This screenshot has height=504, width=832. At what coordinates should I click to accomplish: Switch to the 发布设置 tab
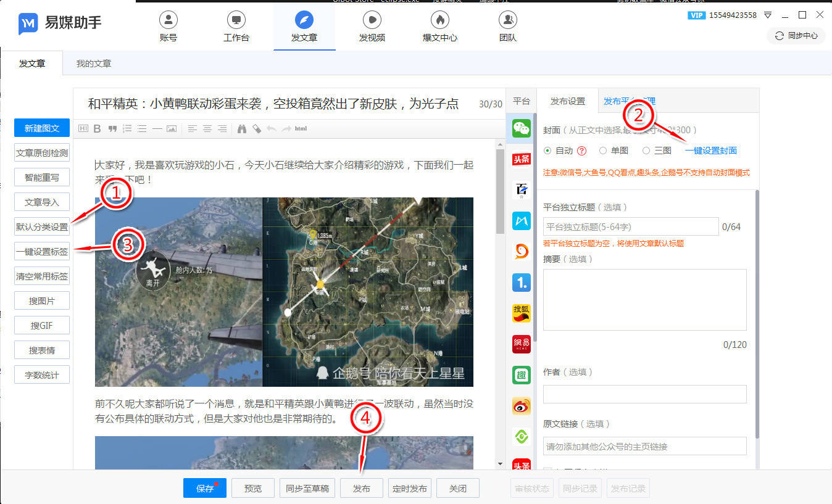[568, 101]
